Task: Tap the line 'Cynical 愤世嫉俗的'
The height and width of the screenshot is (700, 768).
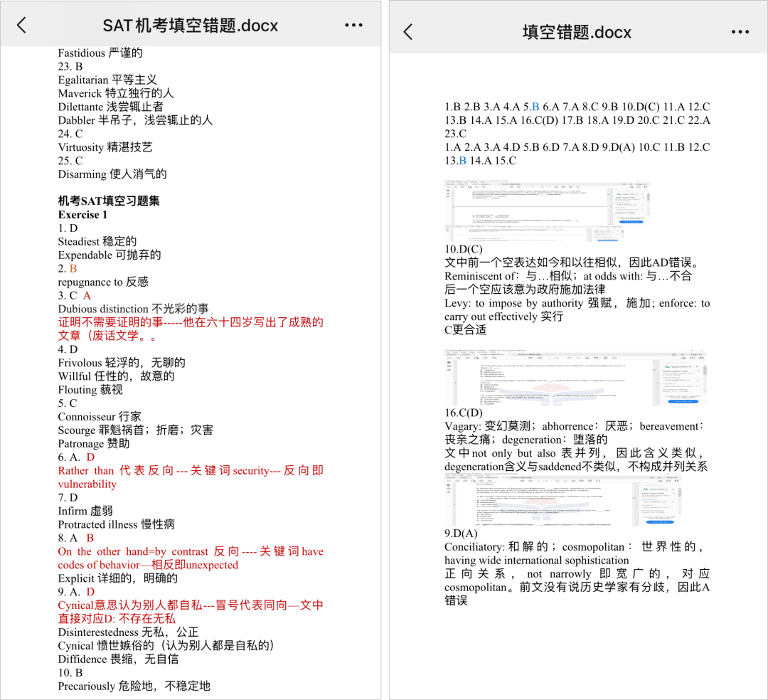Action: click(166, 646)
